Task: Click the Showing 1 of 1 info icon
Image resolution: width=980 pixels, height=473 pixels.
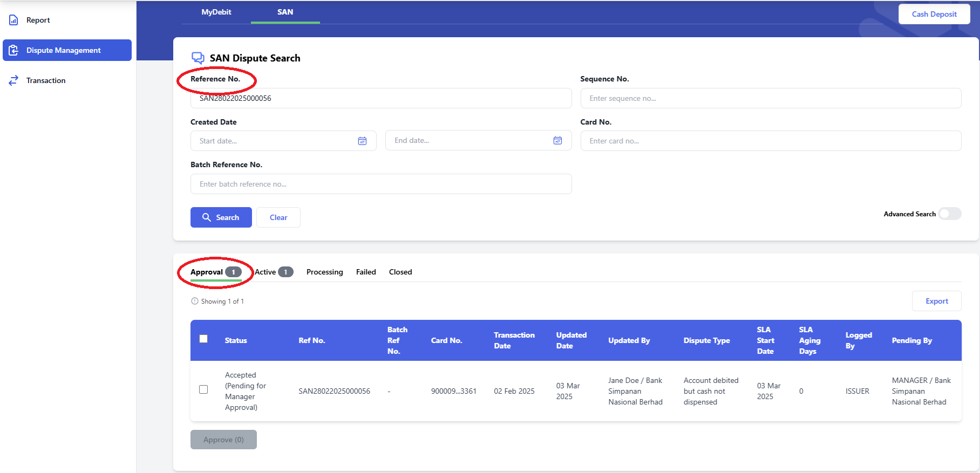Action: point(195,301)
